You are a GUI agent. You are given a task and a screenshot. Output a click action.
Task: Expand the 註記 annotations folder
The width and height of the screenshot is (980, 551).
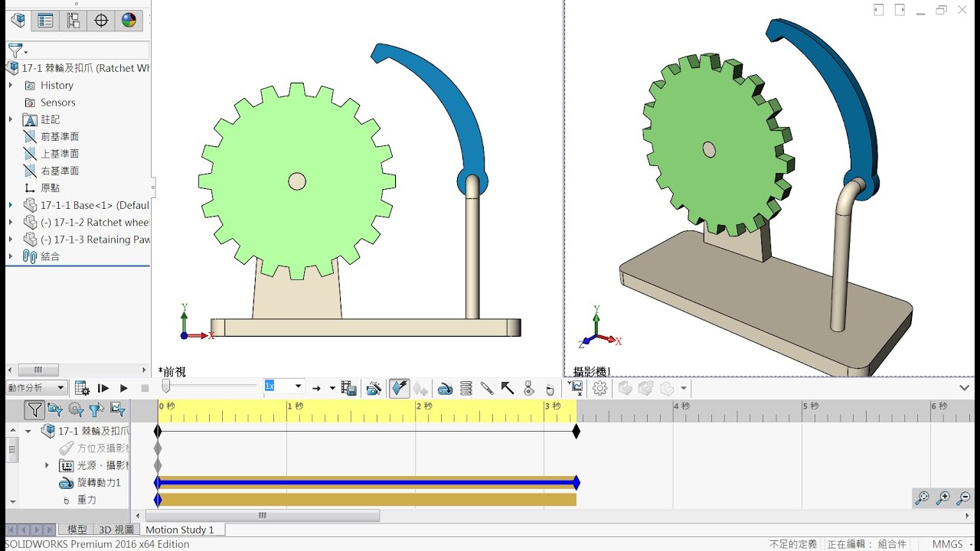tap(11, 119)
